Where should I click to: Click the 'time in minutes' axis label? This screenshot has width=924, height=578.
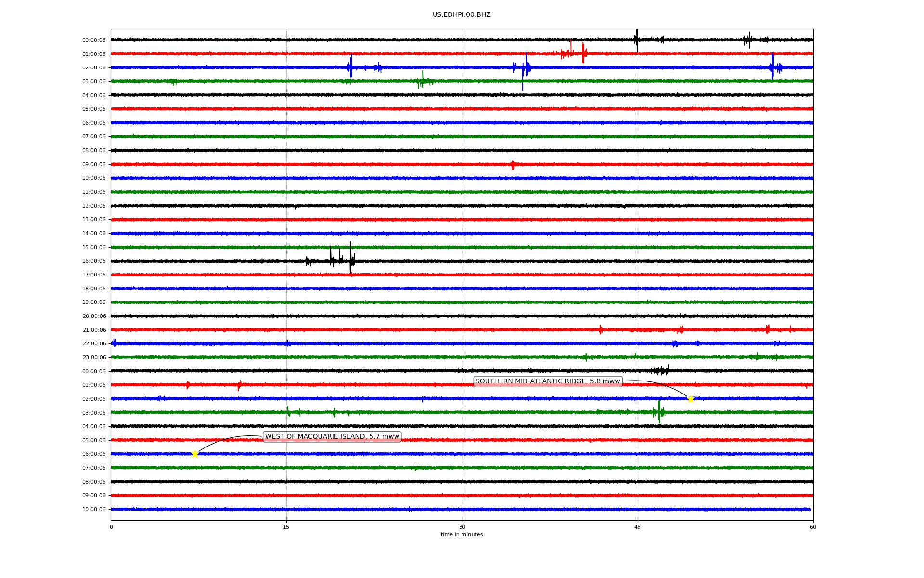click(x=462, y=534)
